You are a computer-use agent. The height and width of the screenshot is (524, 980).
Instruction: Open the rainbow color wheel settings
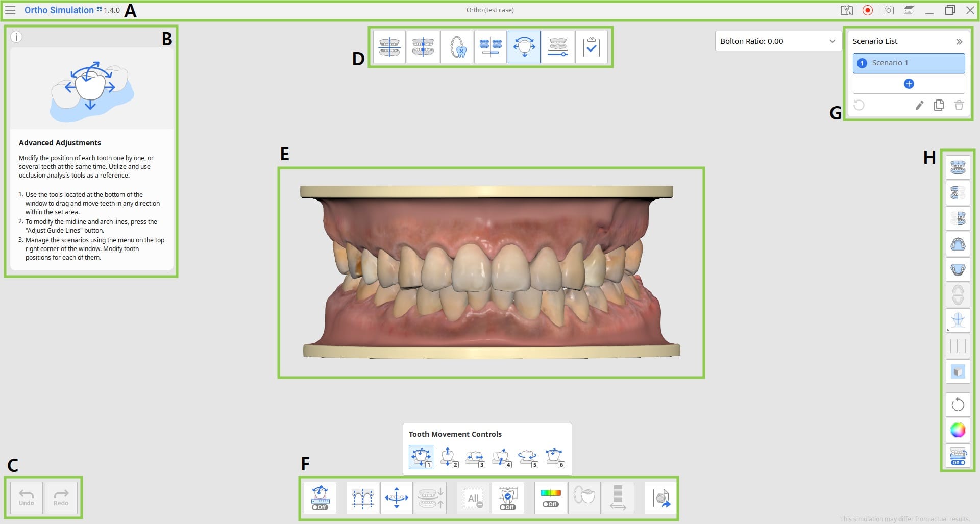point(958,430)
